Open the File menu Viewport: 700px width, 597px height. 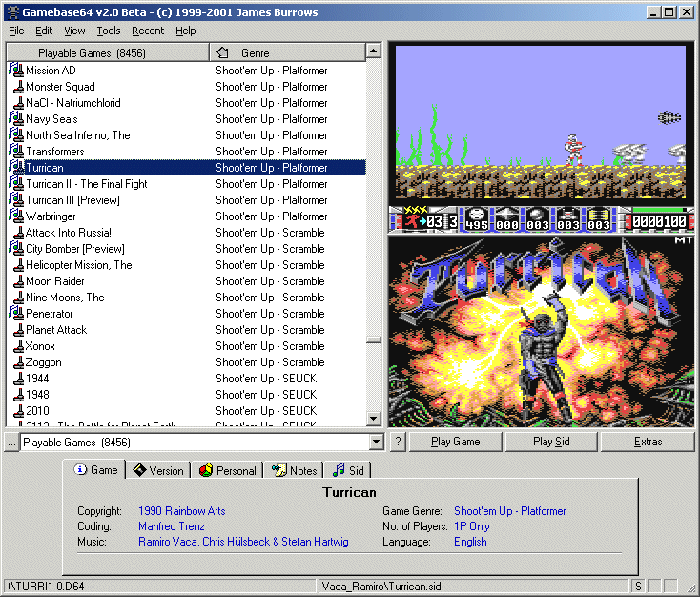[x=16, y=31]
